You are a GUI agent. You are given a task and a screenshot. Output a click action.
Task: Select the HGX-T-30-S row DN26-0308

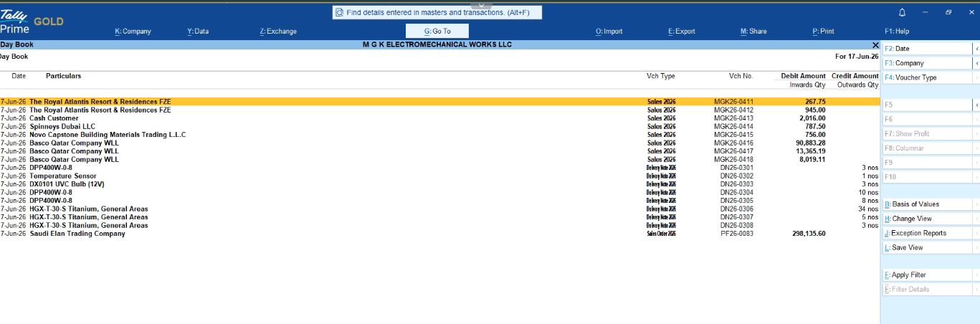coord(439,226)
